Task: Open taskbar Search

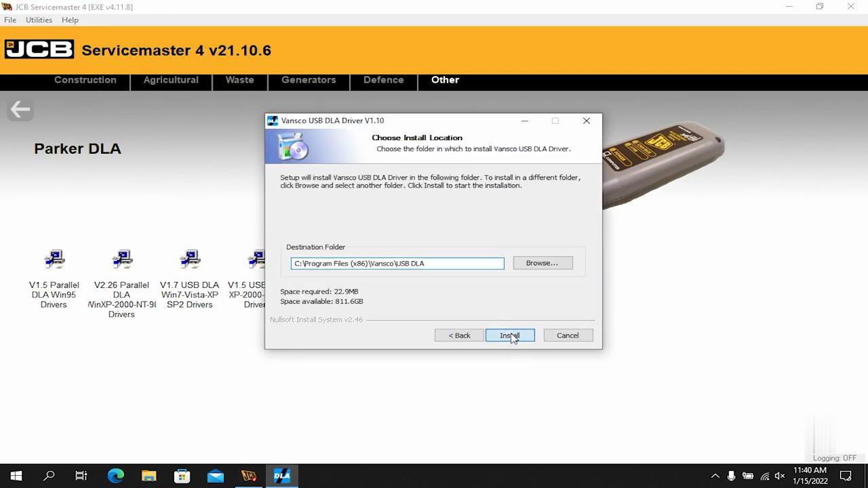Action: (x=49, y=476)
